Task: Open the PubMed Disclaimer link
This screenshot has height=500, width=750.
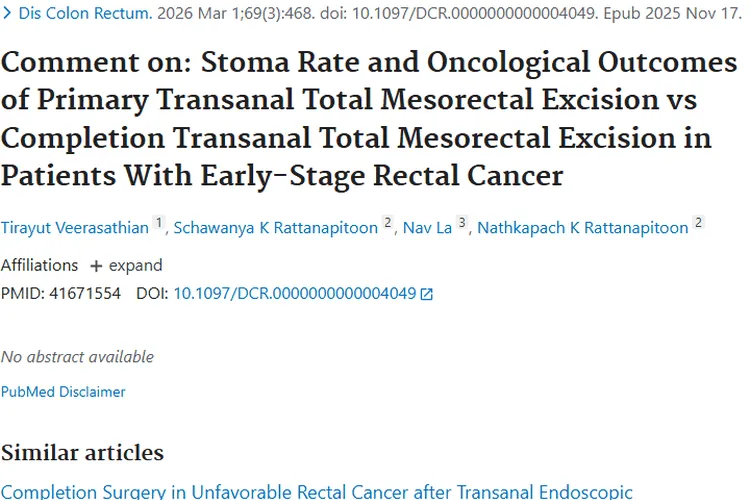Action: coord(63,392)
